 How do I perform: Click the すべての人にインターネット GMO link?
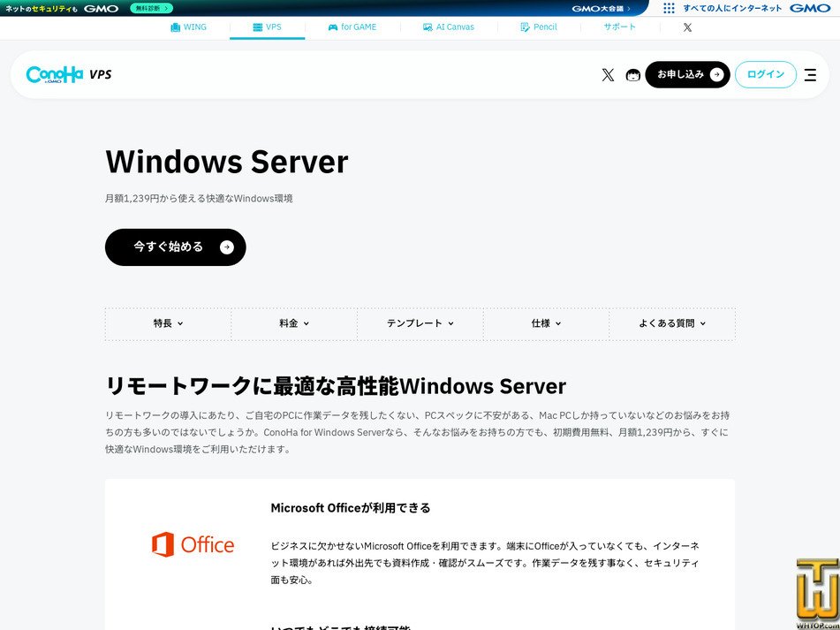pyautogui.click(x=756, y=8)
